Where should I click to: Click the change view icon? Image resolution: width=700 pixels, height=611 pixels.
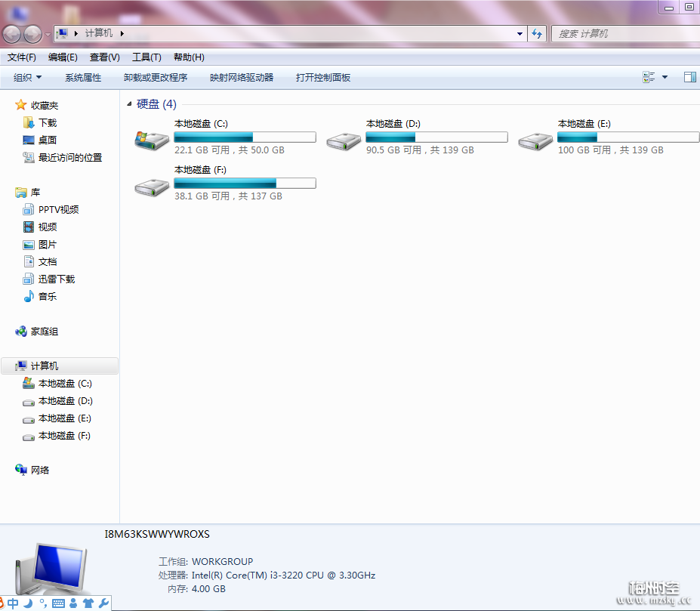[649, 77]
